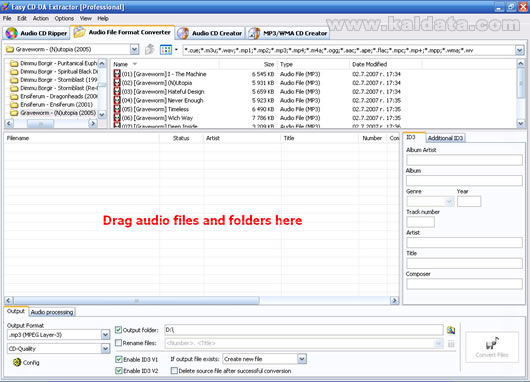Click MP3 icon of (N)Utopia track
Image resolution: width=530 pixels, height=382 pixels.
tap(117, 82)
